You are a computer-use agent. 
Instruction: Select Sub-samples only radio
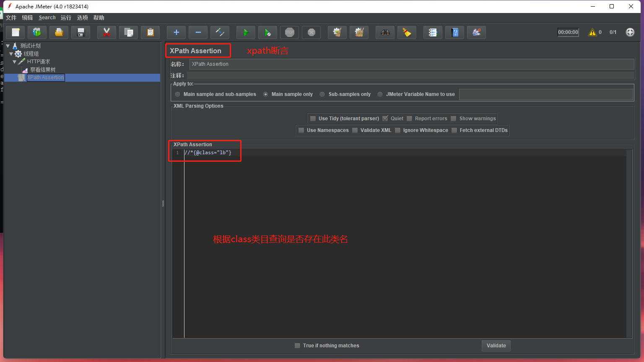(322, 94)
